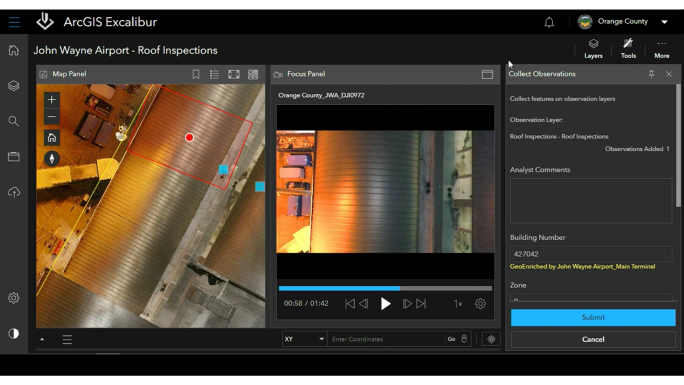The height and width of the screenshot is (385, 684).
Task: Open the bottom bar list menu icon
Action: pos(67,339)
